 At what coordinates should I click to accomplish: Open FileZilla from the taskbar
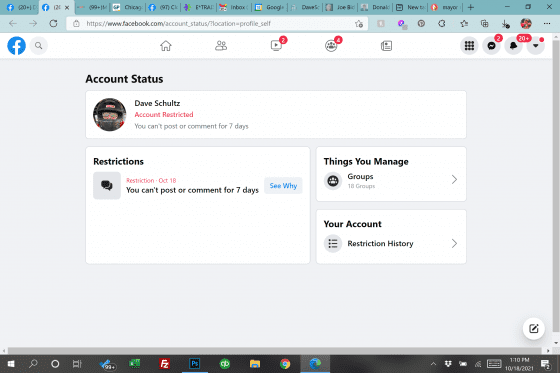pyautogui.click(x=165, y=364)
